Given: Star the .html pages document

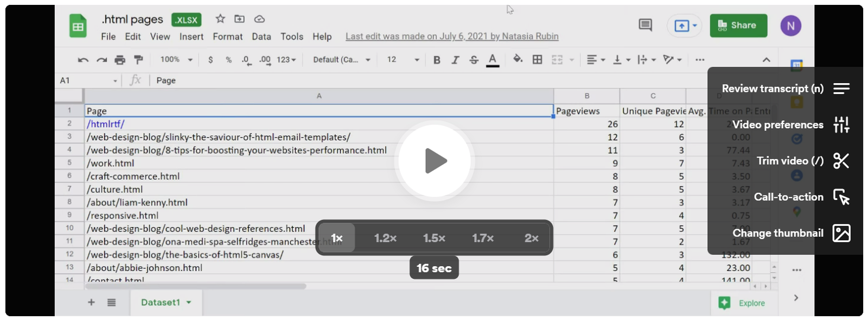Looking at the screenshot, I should (220, 19).
